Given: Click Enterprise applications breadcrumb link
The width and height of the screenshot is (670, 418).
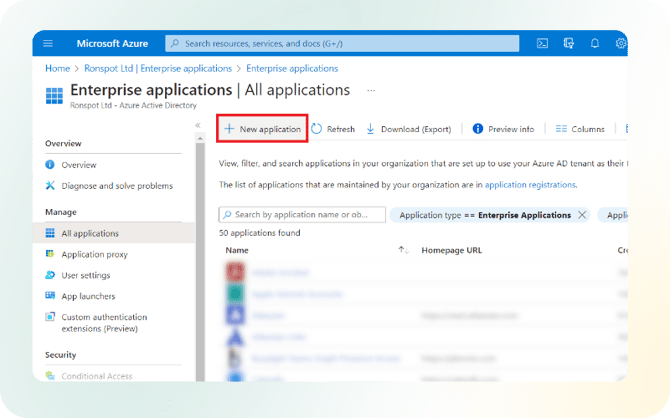Looking at the screenshot, I should click(292, 68).
